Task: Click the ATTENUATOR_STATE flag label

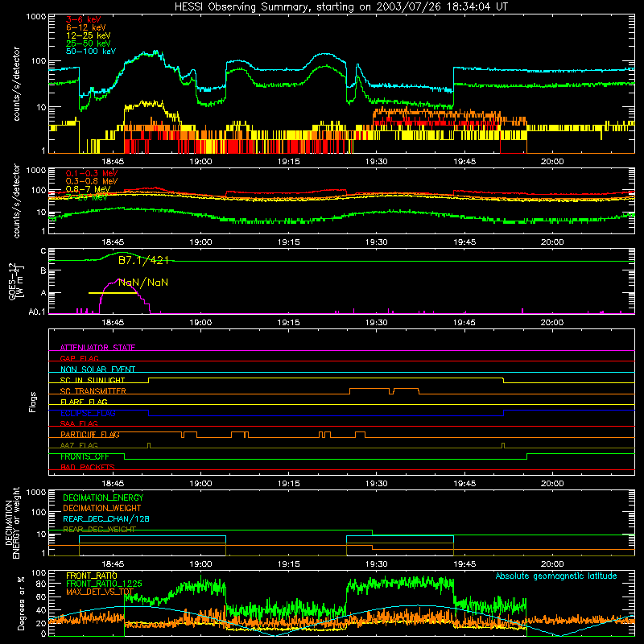Action: [97, 348]
